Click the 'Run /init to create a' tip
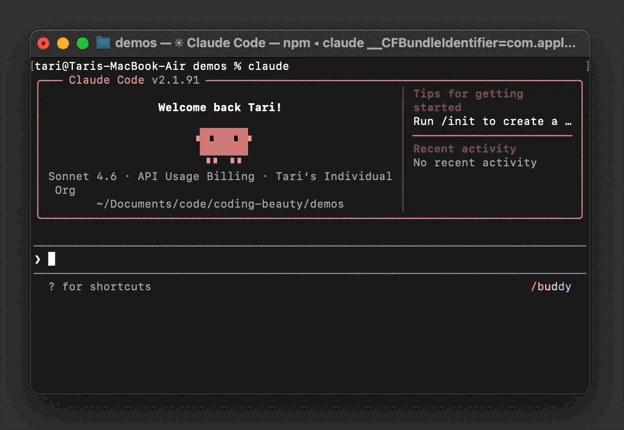 pos(492,121)
